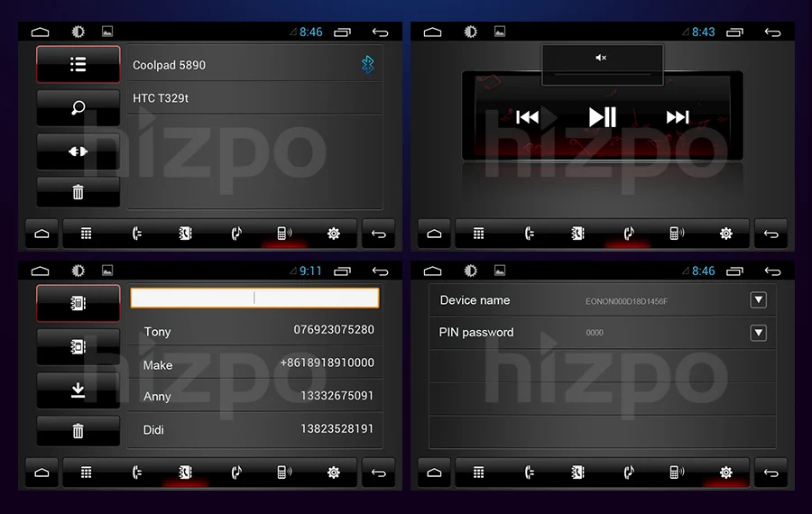The width and height of the screenshot is (812, 514).
Task: Delete paired device using top-left trash button
Action: tap(78, 192)
